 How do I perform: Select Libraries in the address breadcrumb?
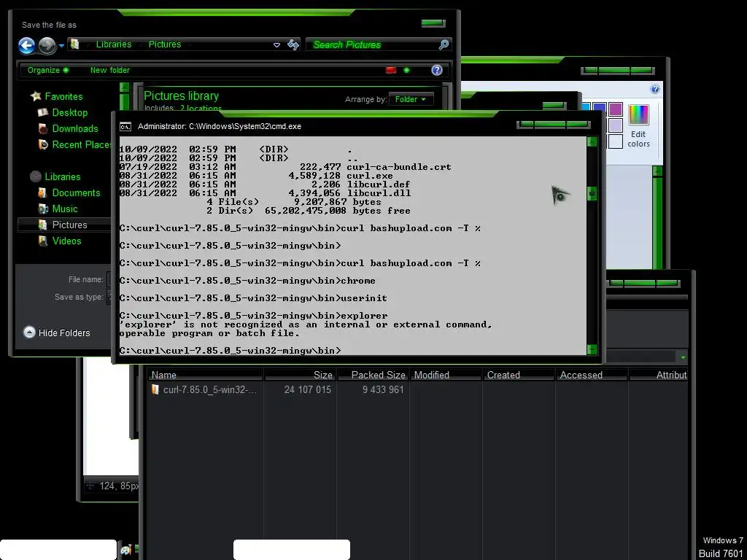pos(113,44)
